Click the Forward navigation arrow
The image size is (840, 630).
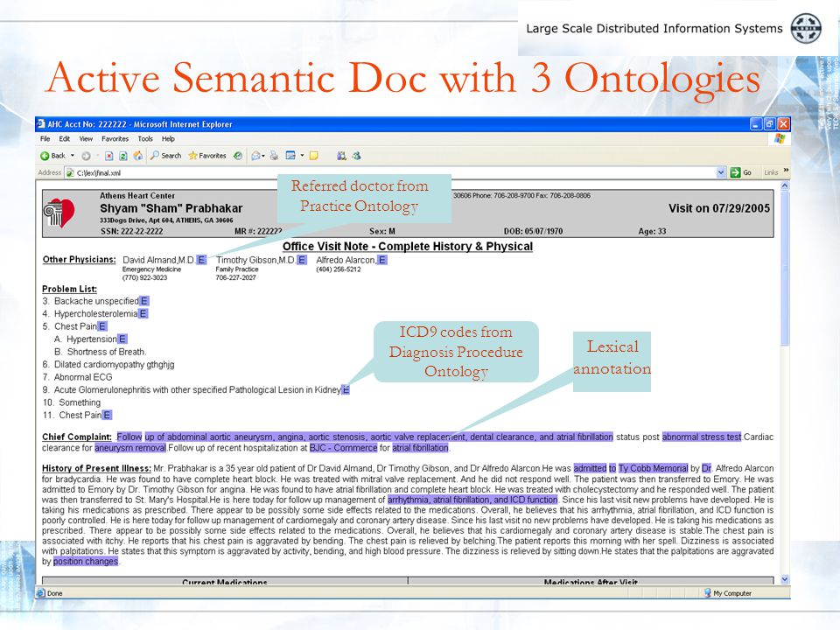coord(86,156)
